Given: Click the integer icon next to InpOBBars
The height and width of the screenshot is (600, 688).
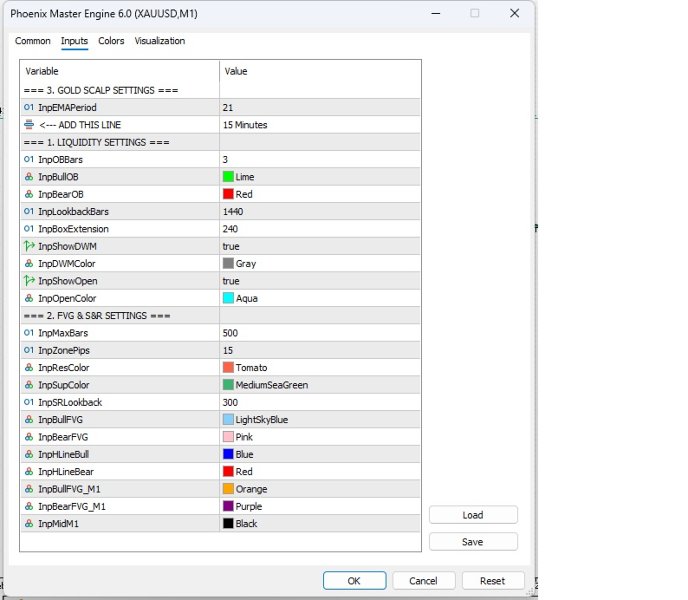Looking at the screenshot, I should [x=29, y=159].
